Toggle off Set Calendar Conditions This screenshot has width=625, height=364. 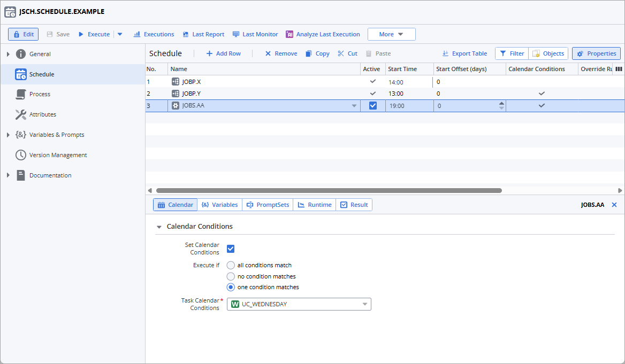click(x=230, y=248)
